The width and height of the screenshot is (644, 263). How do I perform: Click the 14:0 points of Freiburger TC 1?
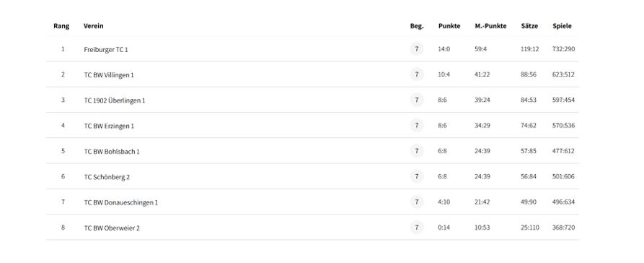(444, 49)
